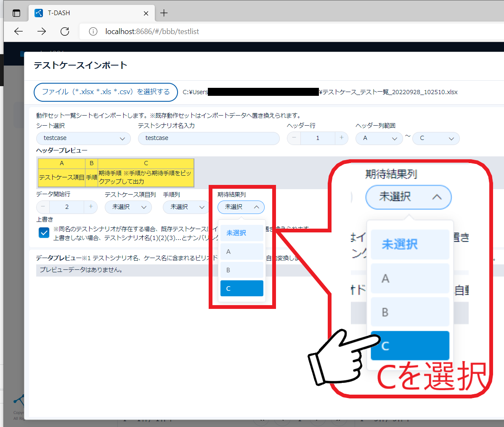The height and width of the screenshot is (427, 504).
Task: Increase header row with plus button
Action: (341, 138)
